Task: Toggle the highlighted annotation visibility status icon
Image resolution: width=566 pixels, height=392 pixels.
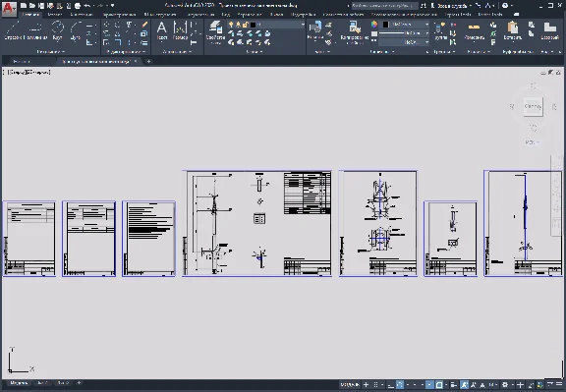Action: 464,385
